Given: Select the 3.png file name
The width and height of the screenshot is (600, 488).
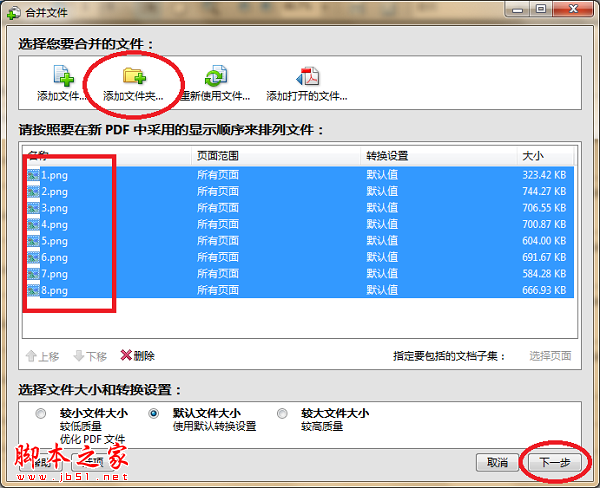Looking at the screenshot, I should pyautogui.click(x=54, y=208).
